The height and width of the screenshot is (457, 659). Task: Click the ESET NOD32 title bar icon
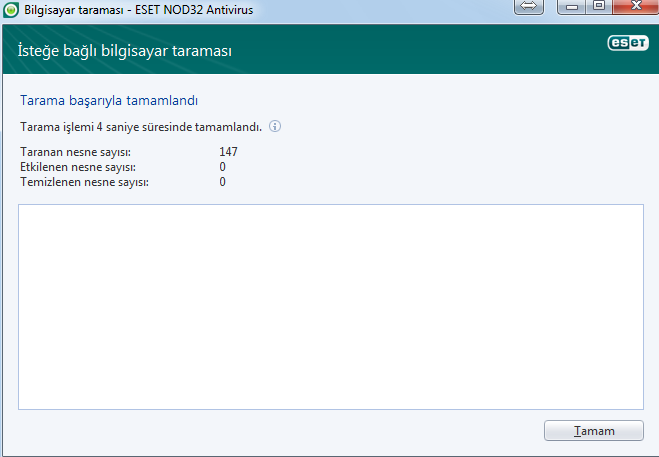(11, 9)
